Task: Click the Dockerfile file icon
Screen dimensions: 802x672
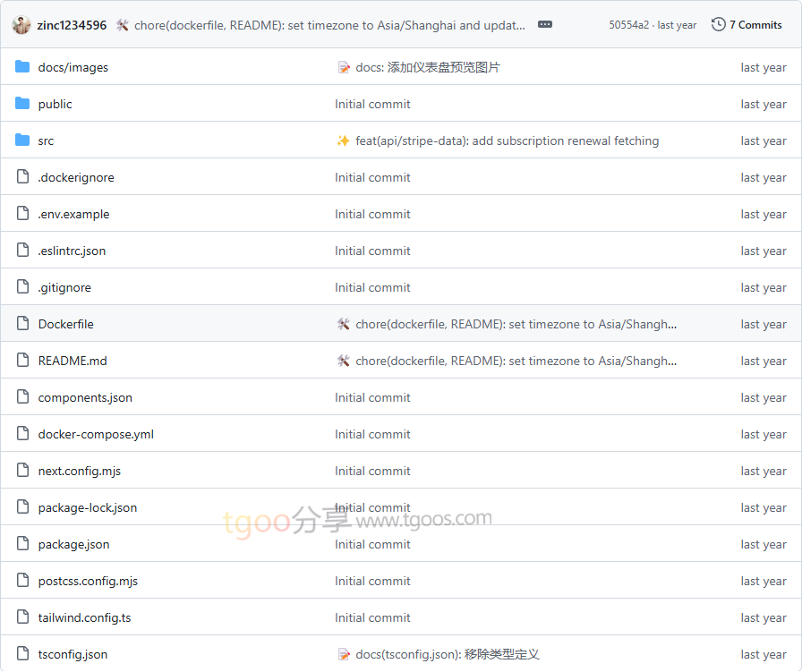Action: [22, 324]
